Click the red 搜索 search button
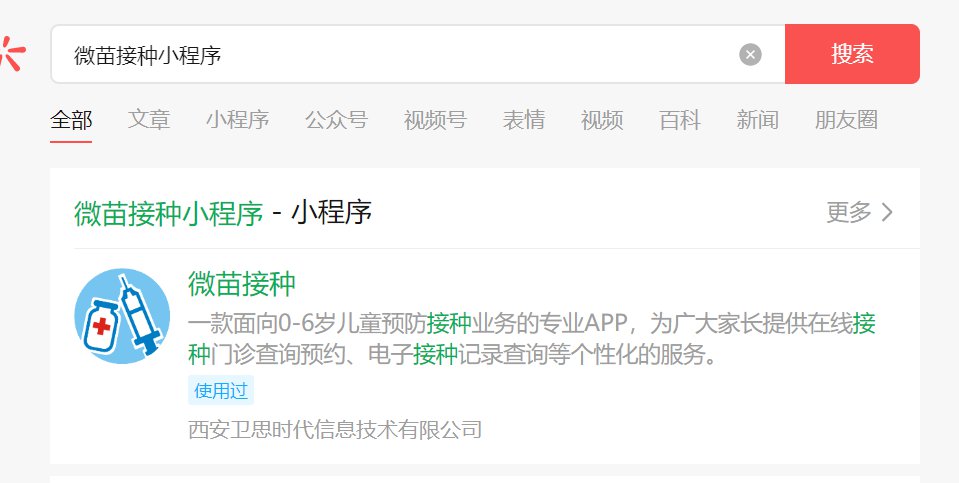Viewport: 959px width, 483px height. [852, 54]
